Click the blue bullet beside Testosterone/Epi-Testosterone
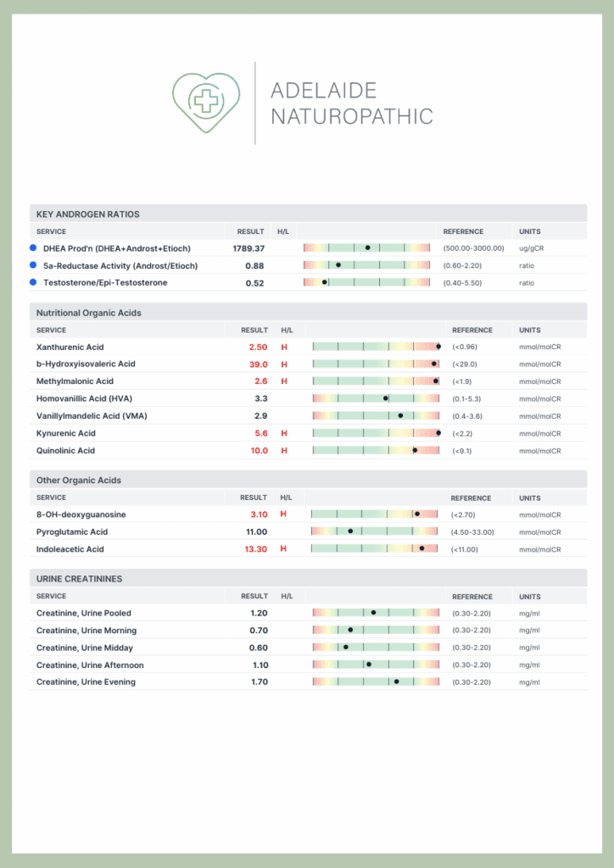 (33, 282)
